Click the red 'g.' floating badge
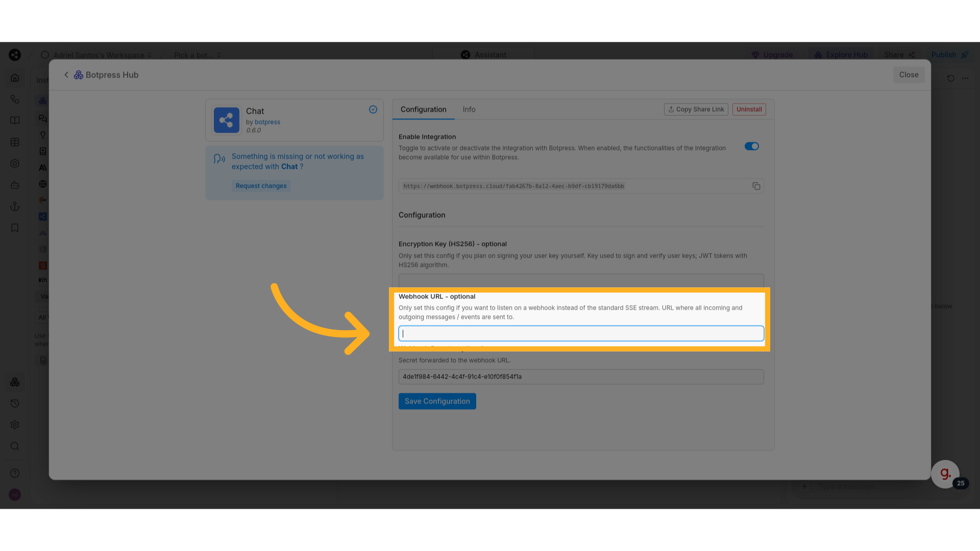This screenshot has width=980, height=551. (945, 474)
